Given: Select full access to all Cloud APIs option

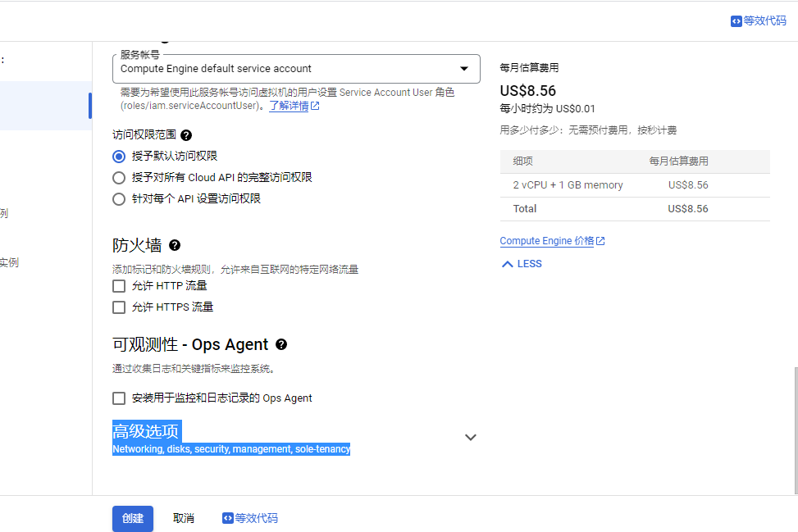Looking at the screenshot, I should coord(119,177).
